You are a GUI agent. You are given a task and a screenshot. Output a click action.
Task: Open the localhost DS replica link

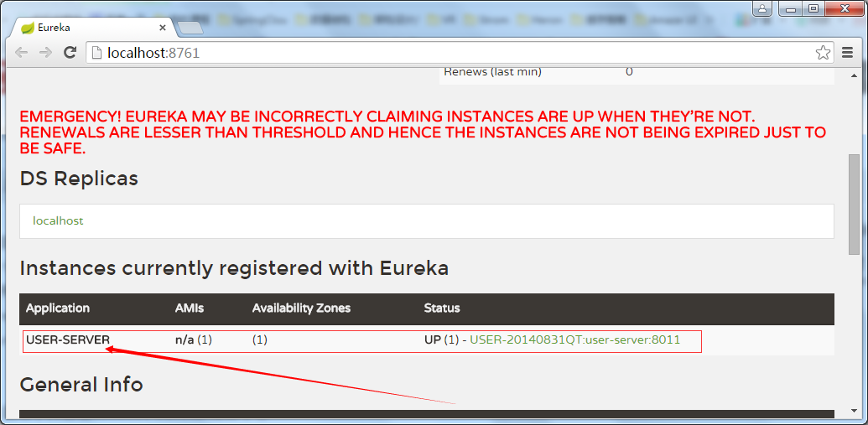pos(58,220)
